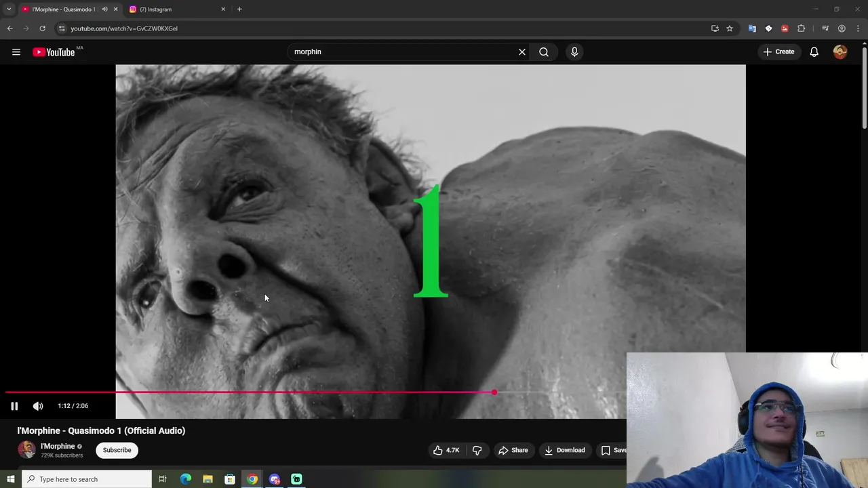868x488 pixels.
Task: Reload the page
Action: (x=42, y=28)
